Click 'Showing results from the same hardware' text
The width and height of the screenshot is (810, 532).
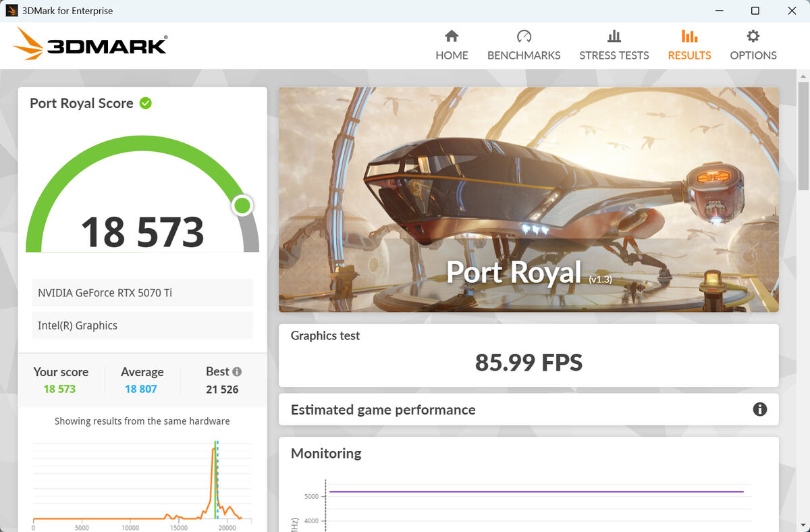tap(142, 421)
